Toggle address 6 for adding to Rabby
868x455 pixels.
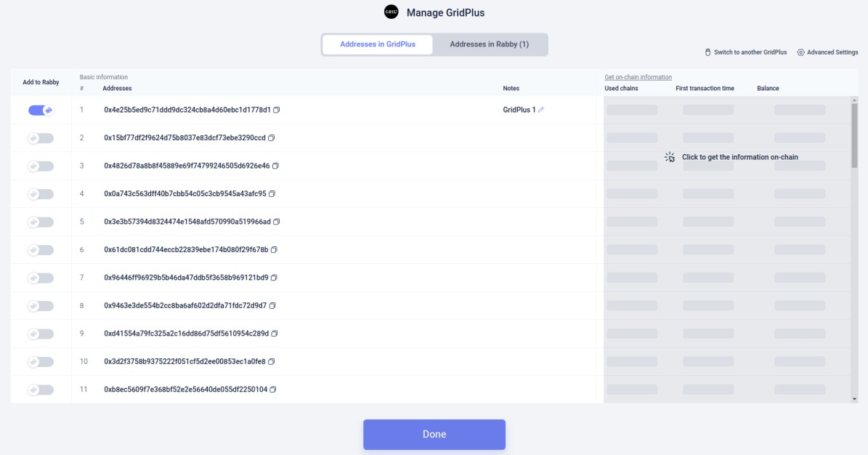[41, 249]
